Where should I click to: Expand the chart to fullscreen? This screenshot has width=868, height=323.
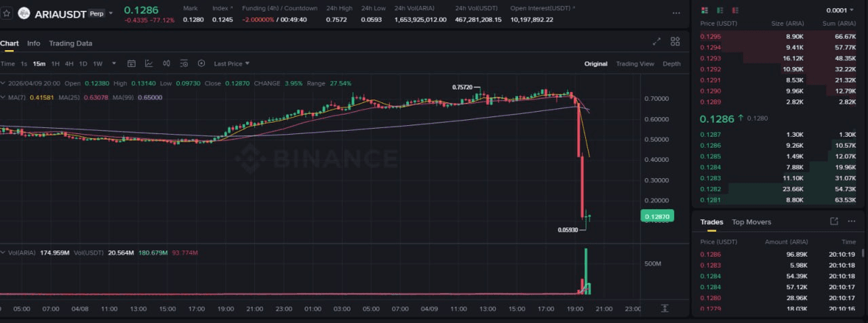[x=656, y=41]
